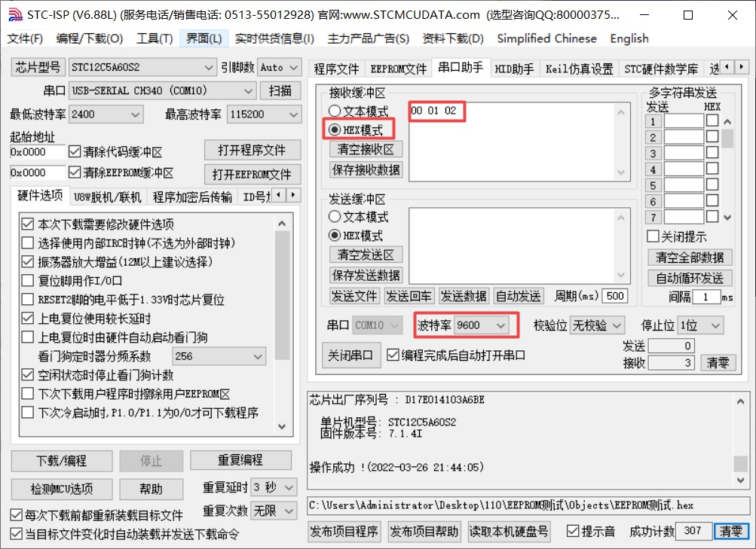
Task: Click hardware options list scrollbar thumb
Action: point(282,296)
